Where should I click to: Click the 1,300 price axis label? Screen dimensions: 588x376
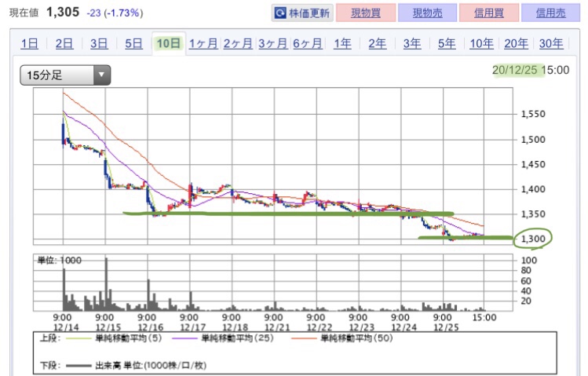[533, 239]
